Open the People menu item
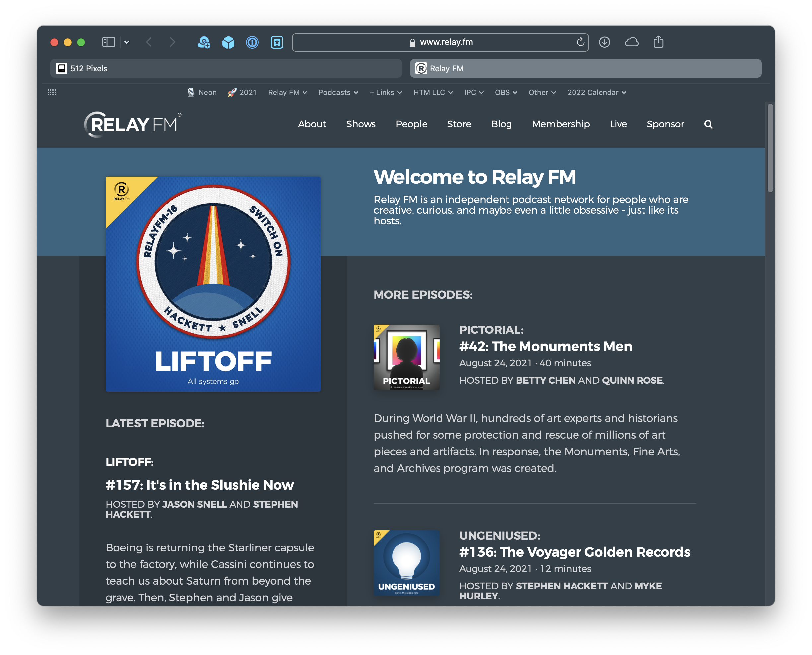This screenshot has width=812, height=655. [411, 124]
